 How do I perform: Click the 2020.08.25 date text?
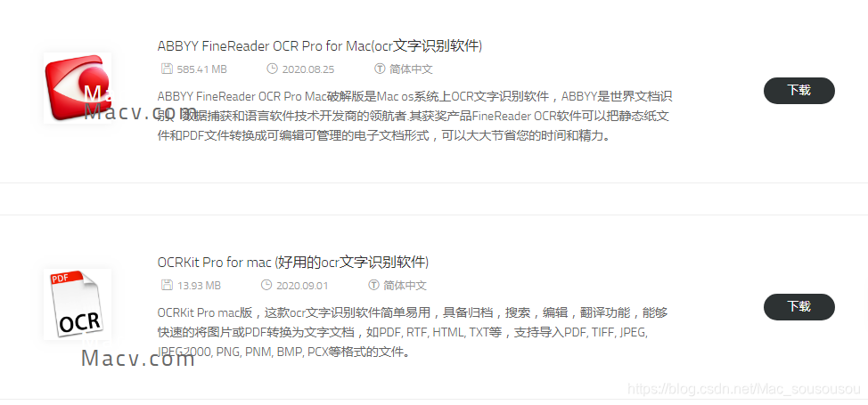point(308,69)
